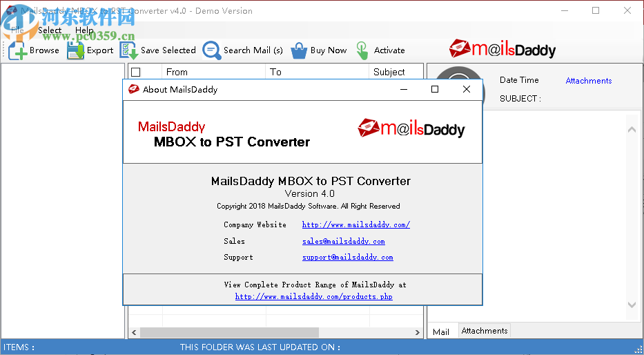Click the sales@mailsdaddy.com email link
This screenshot has width=644, height=355.
tap(343, 241)
